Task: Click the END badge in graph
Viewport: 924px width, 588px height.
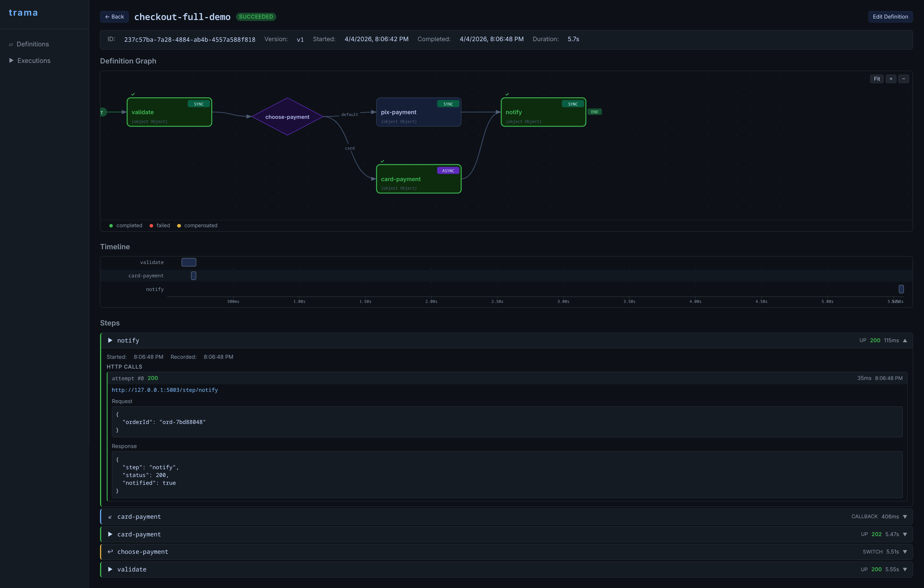Action: 594,112
